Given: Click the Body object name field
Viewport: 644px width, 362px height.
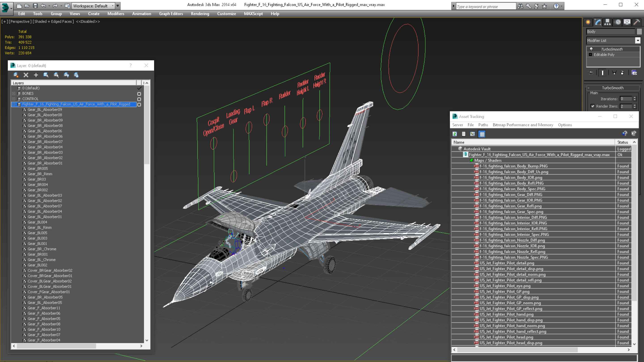Looking at the screenshot, I should click(x=610, y=32).
